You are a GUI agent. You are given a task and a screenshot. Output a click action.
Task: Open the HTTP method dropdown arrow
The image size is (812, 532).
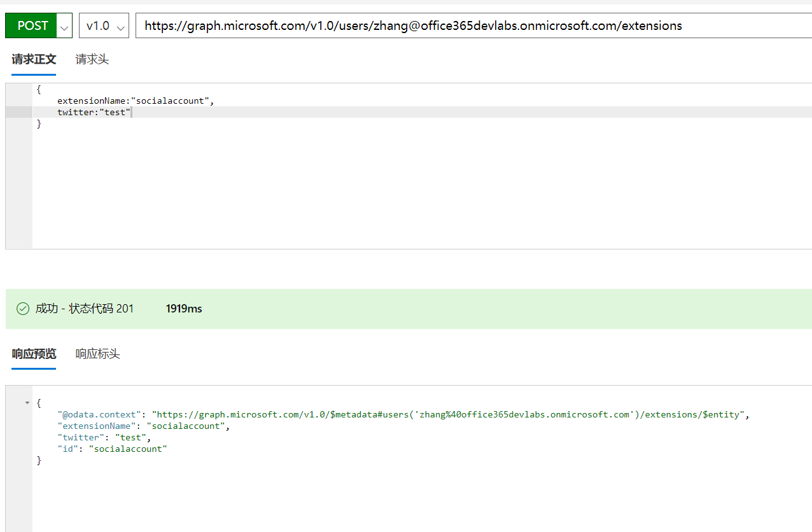pos(65,26)
